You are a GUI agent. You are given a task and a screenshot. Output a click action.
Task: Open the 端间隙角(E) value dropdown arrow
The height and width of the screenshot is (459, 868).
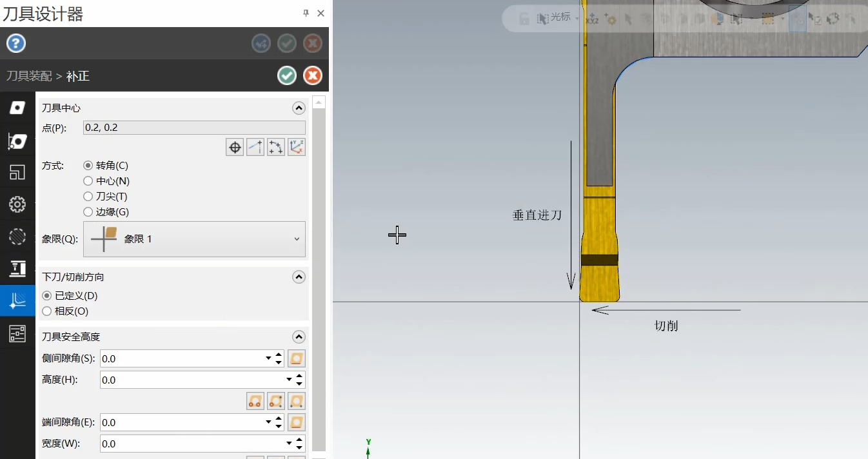[269, 422]
